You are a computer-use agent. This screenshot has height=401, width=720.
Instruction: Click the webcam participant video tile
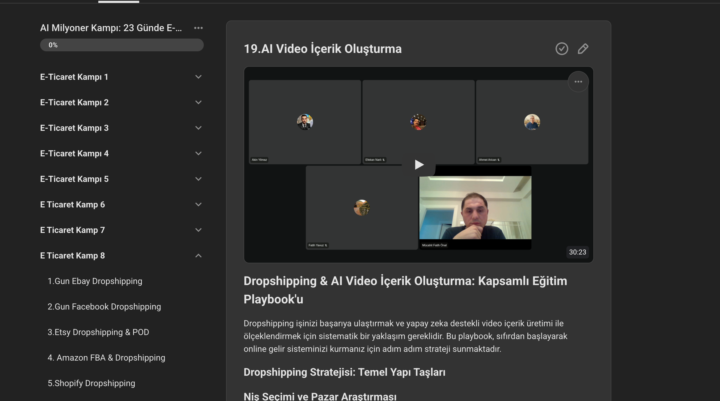[x=475, y=208]
